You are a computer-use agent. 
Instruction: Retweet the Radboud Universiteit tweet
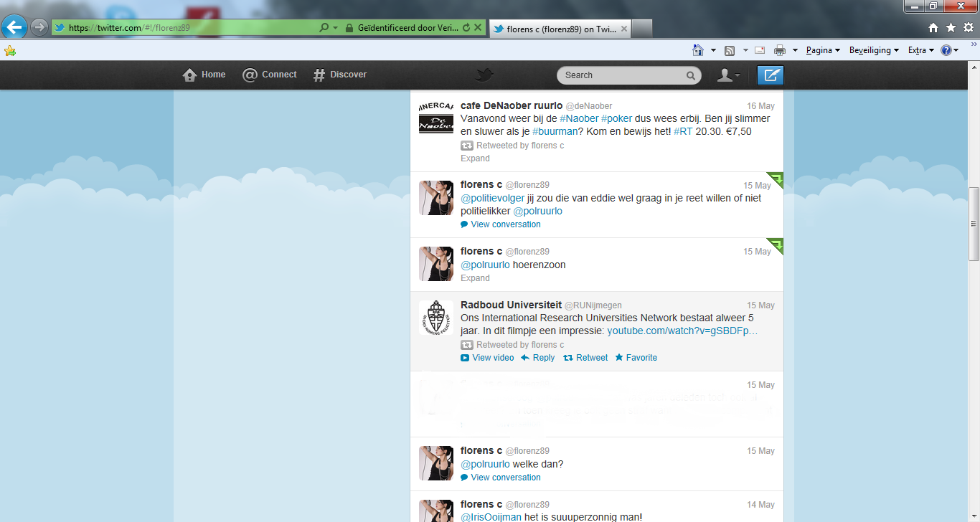point(585,358)
